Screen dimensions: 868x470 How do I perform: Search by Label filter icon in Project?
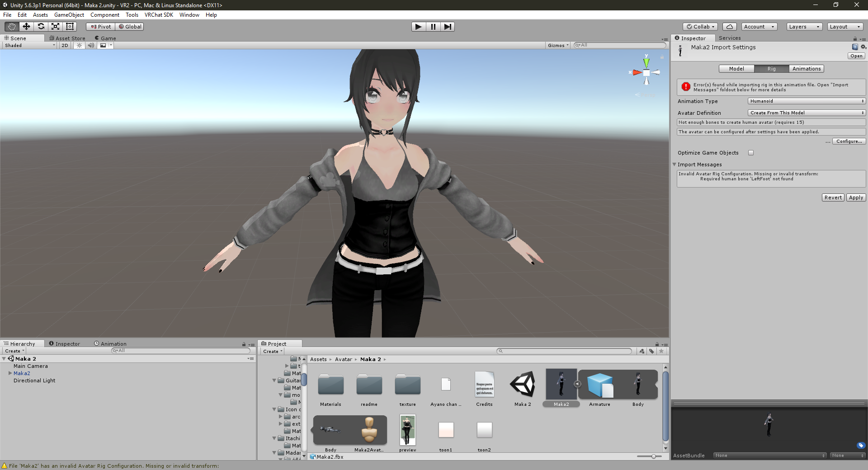click(651, 351)
